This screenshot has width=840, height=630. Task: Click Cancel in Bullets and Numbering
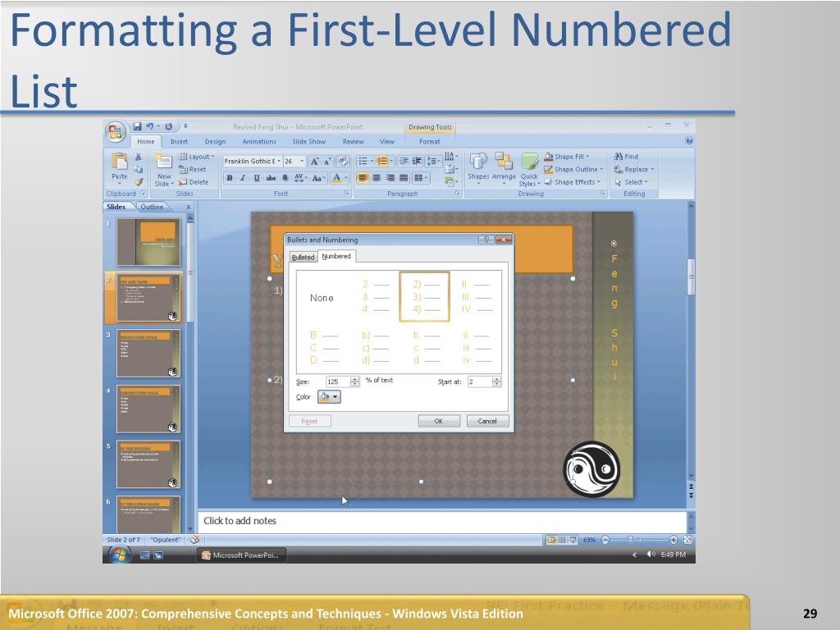pyautogui.click(x=487, y=421)
